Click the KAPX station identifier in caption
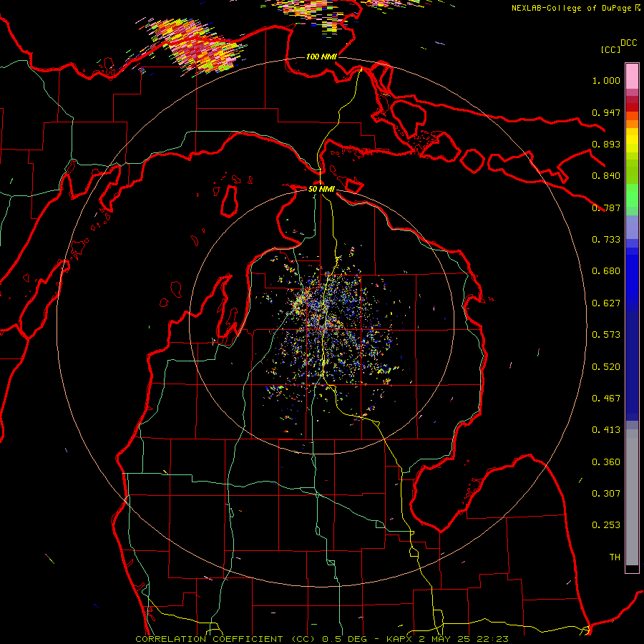The image size is (644, 644). coord(401,639)
